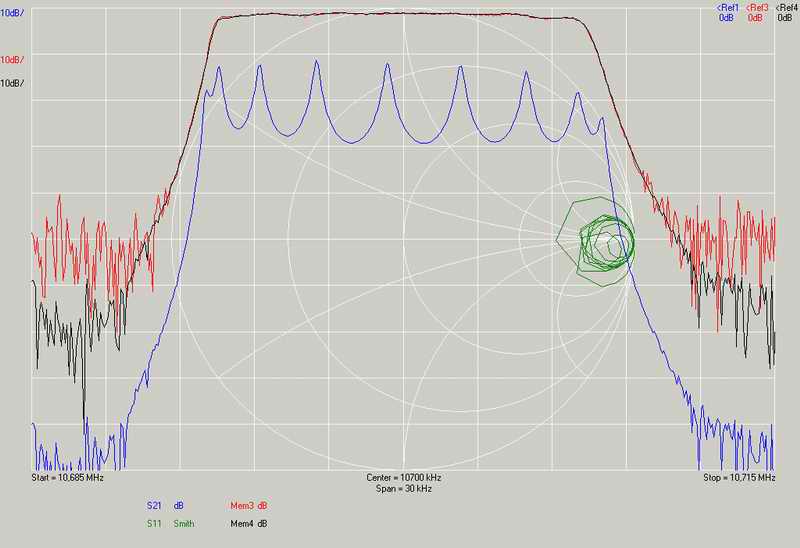The height and width of the screenshot is (548, 800).
Task: Click the black 10dB/ scale label
Action: point(12,83)
